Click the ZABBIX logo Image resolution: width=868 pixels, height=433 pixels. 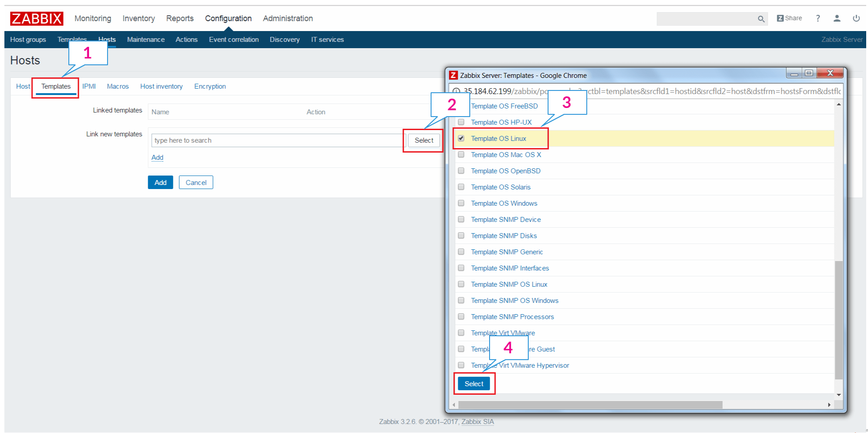tap(36, 18)
